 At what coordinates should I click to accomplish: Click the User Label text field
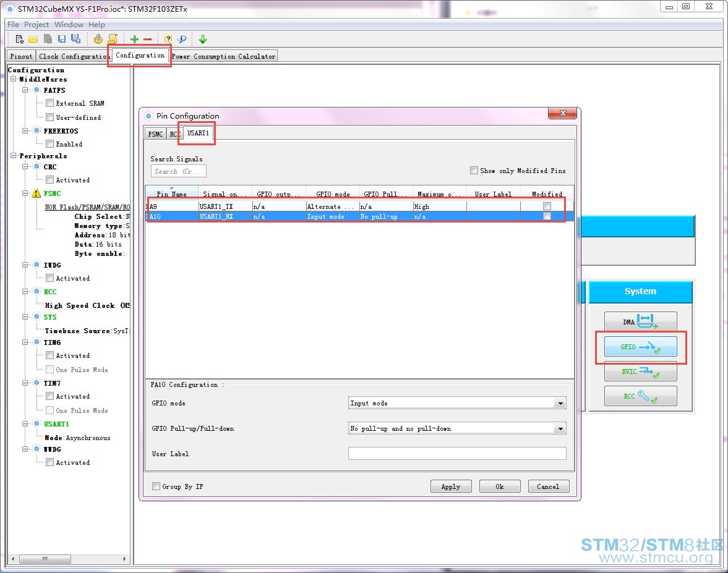(457, 453)
